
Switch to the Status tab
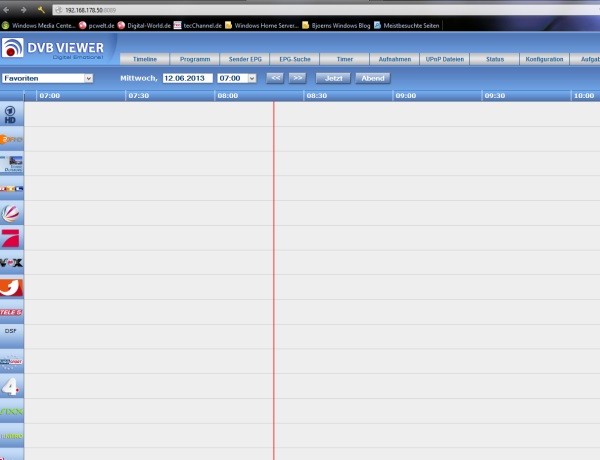pyautogui.click(x=495, y=59)
